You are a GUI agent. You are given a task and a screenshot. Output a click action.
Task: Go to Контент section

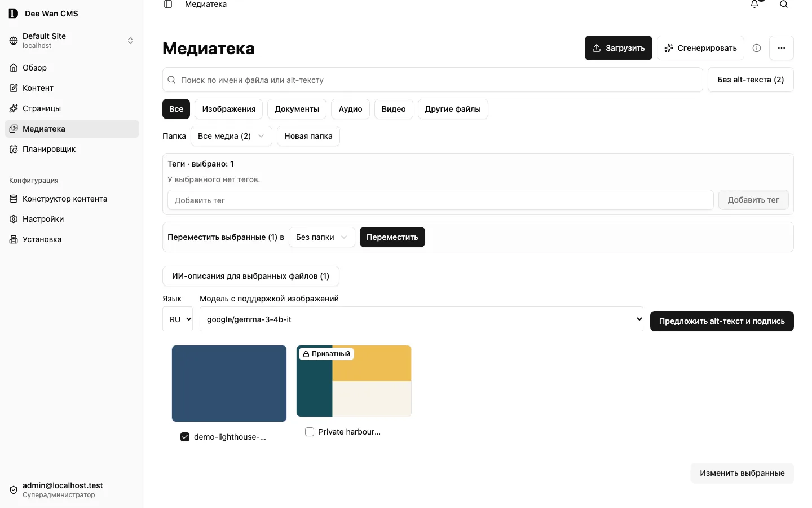point(72,88)
